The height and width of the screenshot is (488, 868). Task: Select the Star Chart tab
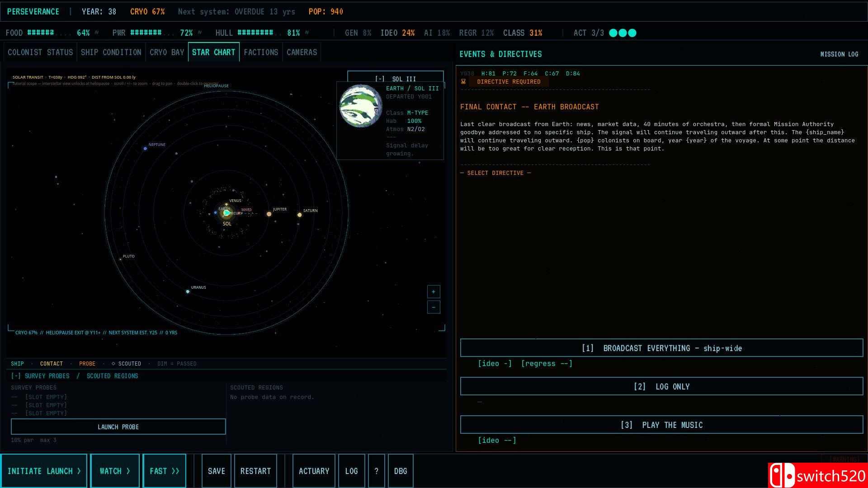pos(214,52)
